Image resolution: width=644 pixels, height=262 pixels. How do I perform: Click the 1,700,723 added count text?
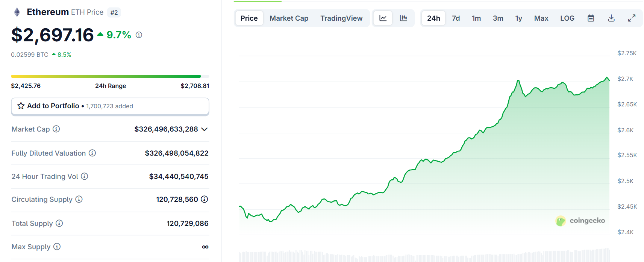click(109, 106)
